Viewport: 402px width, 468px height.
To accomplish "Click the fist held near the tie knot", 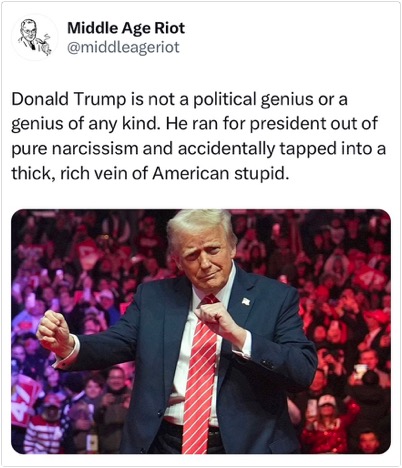I will pyautogui.click(x=213, y=317).
